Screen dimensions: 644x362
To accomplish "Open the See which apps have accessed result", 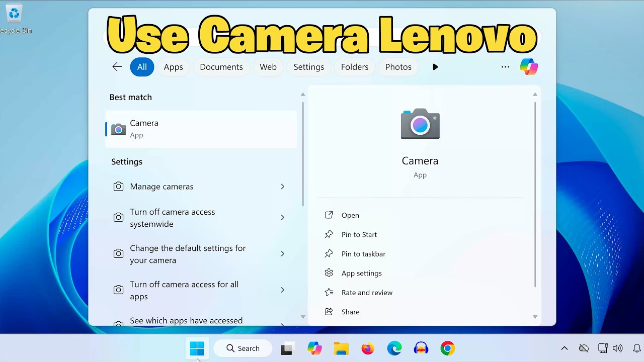I will coord(201,321).
